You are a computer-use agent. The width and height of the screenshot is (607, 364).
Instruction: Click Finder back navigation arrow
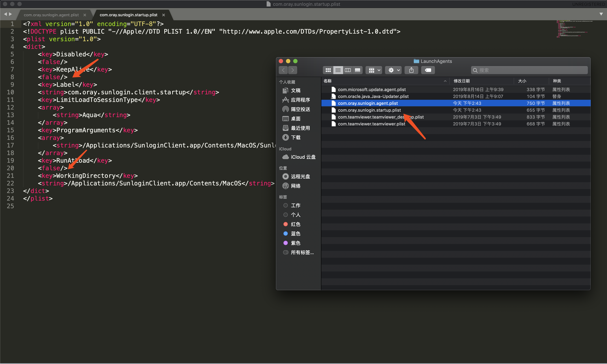[x=283, y=70]
